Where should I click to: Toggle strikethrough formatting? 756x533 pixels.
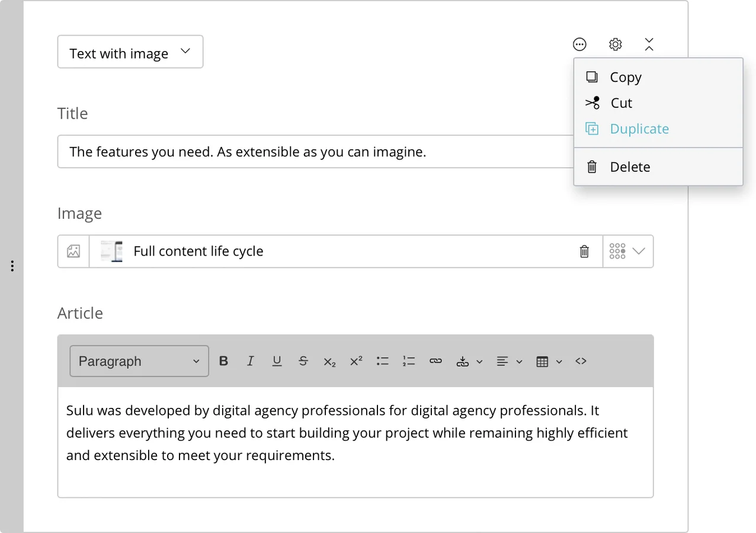tap(303, 361)
